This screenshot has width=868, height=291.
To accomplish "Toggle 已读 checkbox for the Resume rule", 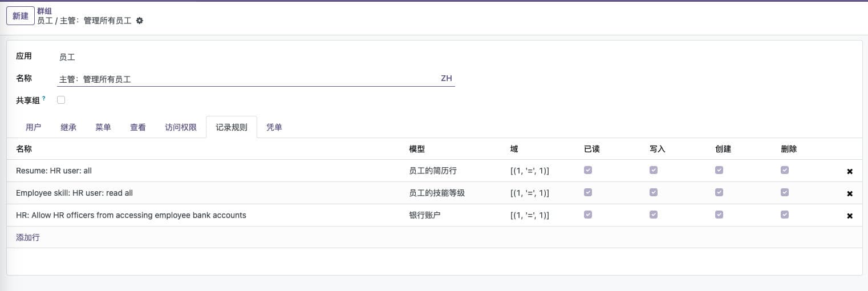I will pyautogui.click(x=588, y=170).
